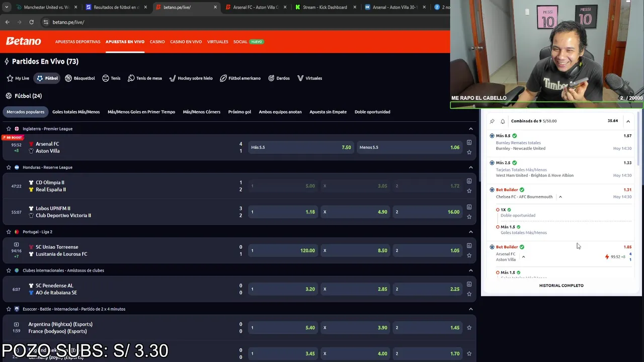Select Fútbol americano sport filter
The width and height of the screenshot is (644, 362).
pos(240,78)
